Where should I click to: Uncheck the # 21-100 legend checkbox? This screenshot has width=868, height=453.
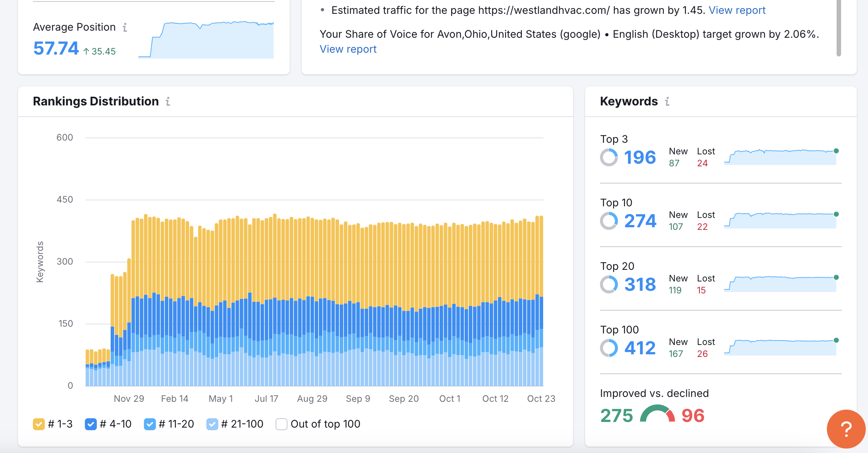pyautogui.click(x=212, y=424)
